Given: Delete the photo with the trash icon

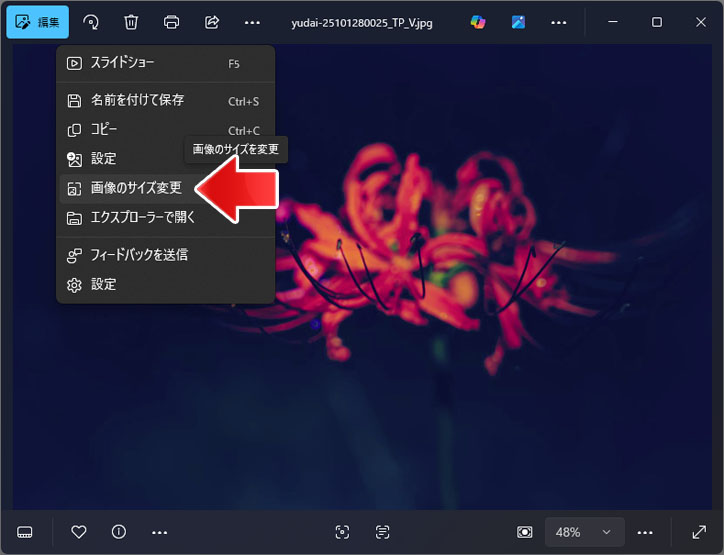Looking at the screenshot, I should point(131,22).
